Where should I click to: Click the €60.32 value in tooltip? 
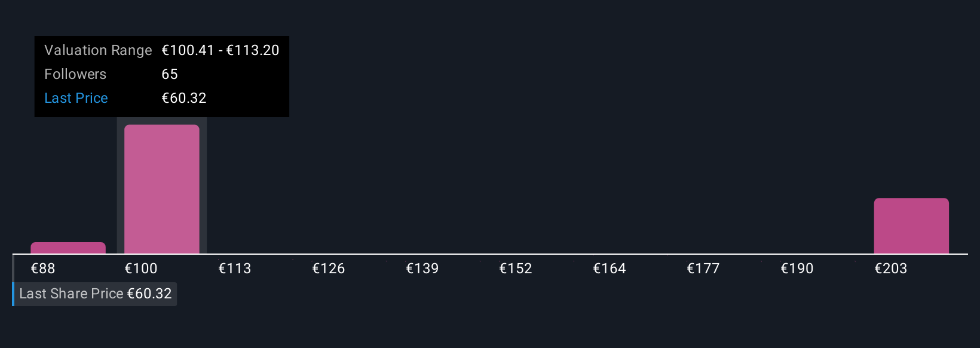point(184,98)
